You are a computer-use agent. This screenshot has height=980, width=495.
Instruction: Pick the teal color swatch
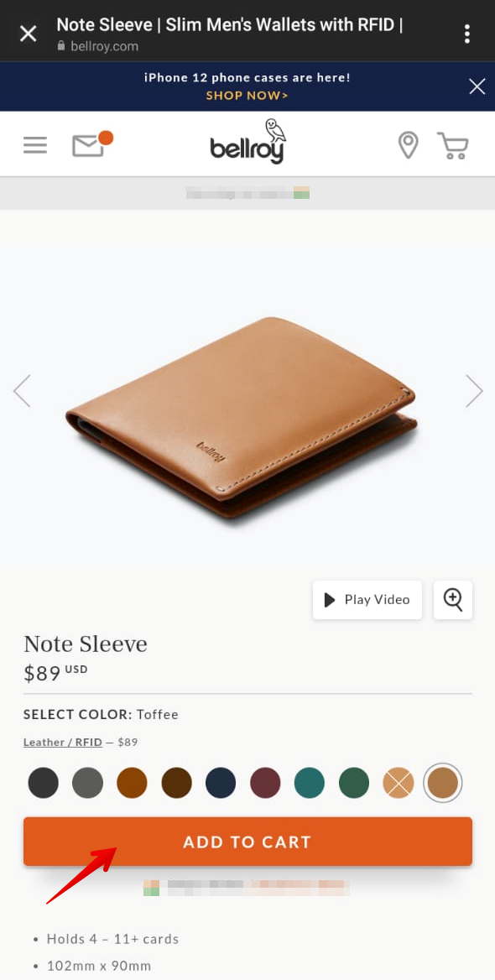pyautogui.click(x=310, y=783)
